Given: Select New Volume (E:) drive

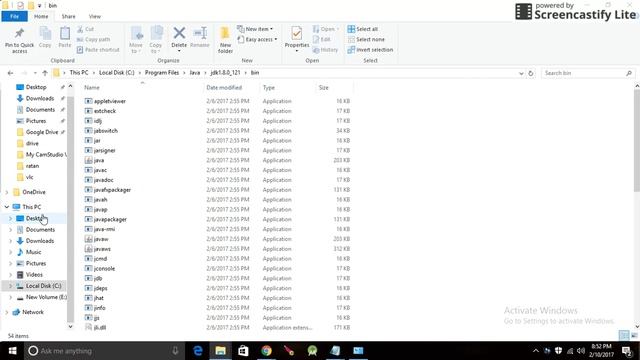Looking at the screenshot, I should [x=42, y=297].
